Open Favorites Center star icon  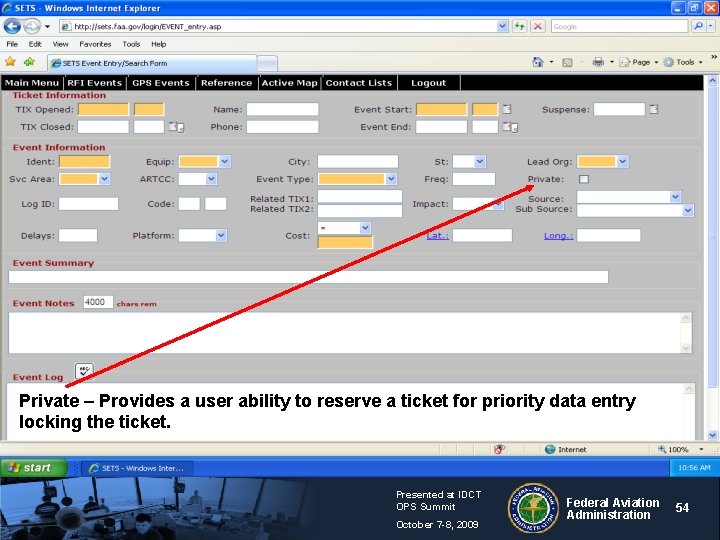pos(11,62)
